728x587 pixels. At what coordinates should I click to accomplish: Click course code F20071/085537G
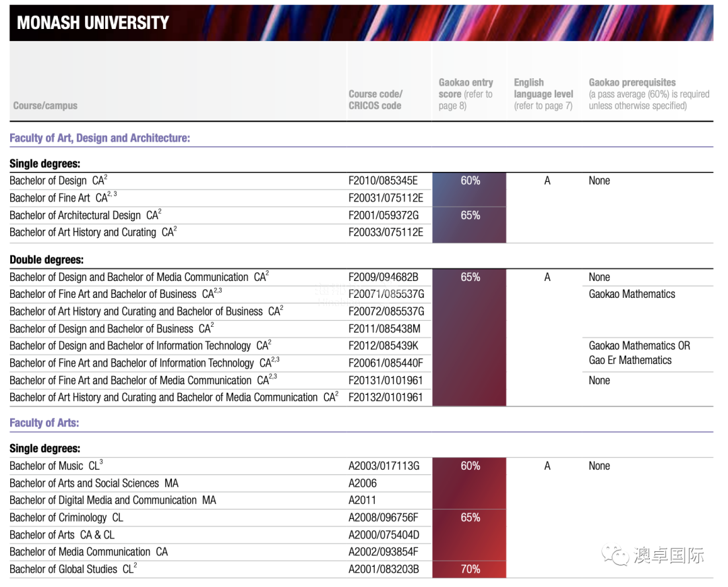386,295
